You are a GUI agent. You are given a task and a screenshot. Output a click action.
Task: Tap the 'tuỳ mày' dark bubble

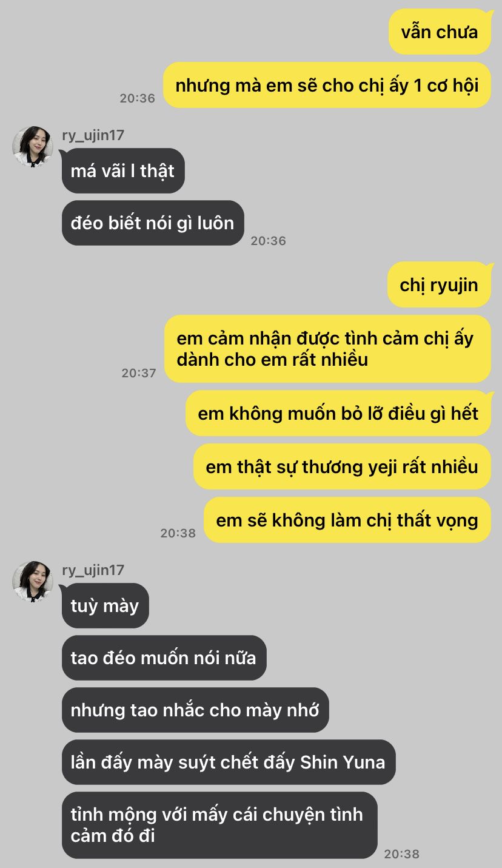105,605
